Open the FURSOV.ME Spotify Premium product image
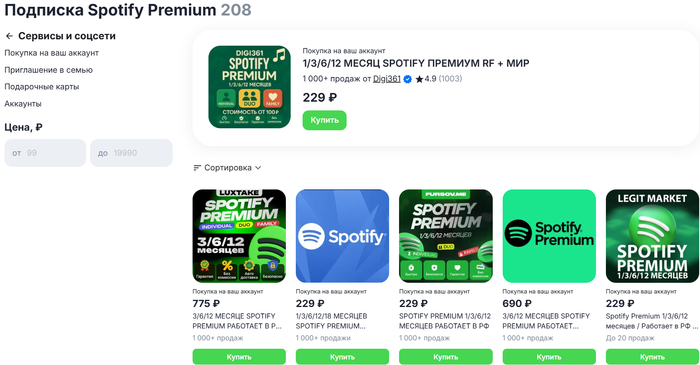Image resolution: width=700 pixels, height=365 pixels. click(x=446, y=236)
